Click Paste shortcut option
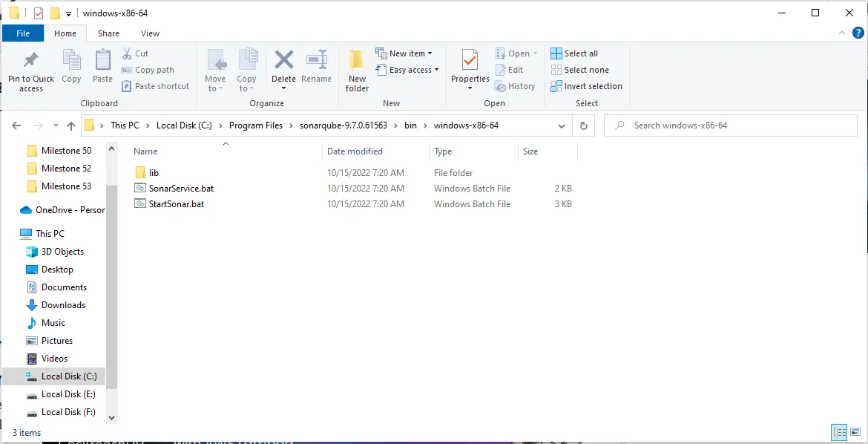 pyautogui.click(x=156, y=86)
